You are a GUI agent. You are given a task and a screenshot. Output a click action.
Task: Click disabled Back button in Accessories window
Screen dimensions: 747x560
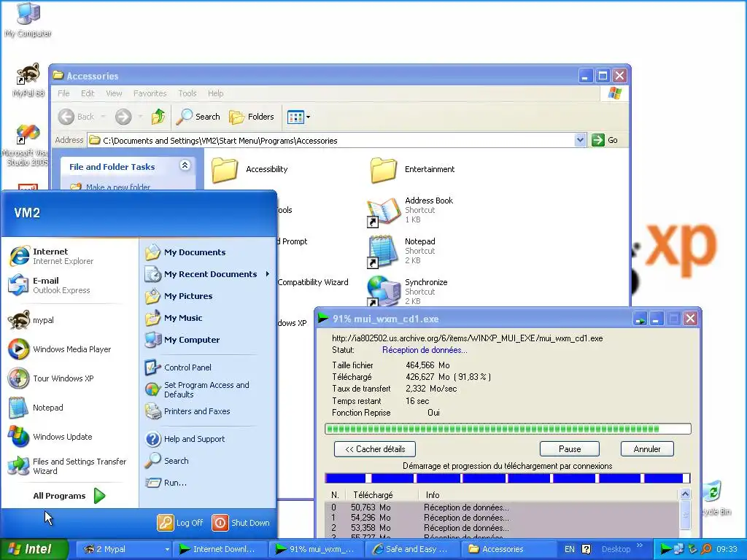click(77, 117)
